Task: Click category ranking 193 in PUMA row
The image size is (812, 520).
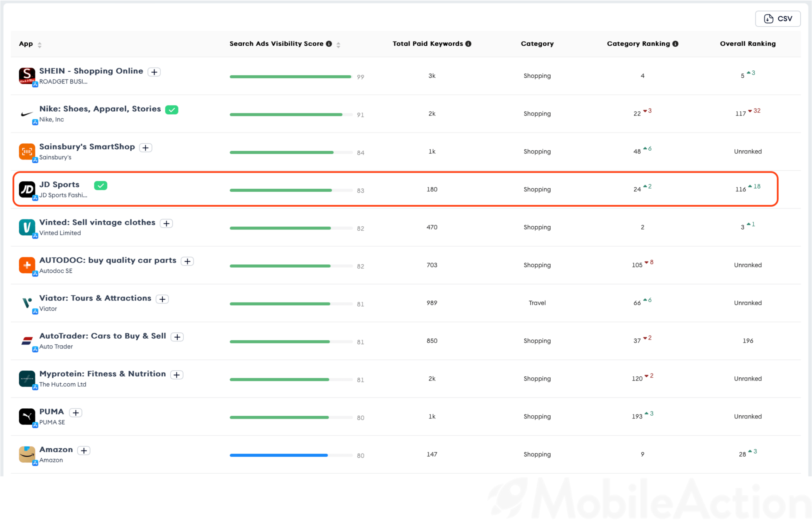Action: click(x=637, y=416)
